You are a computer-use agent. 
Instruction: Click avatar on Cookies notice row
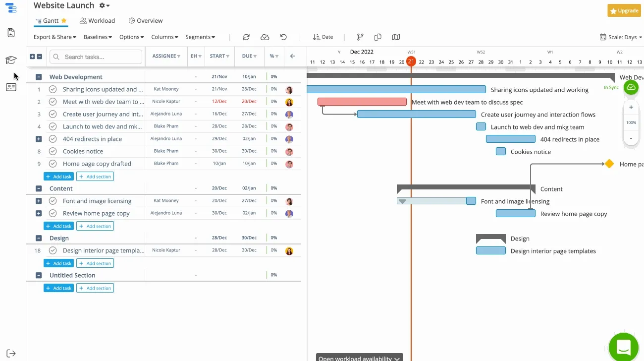(x=289, y=152)
